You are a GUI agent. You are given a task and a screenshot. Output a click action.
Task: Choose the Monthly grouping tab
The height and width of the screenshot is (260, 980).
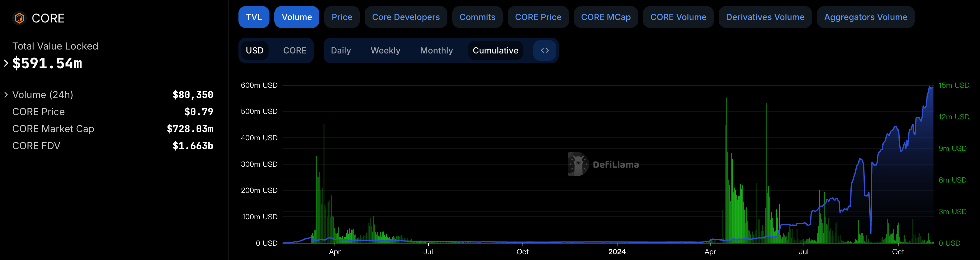(436, 50)
